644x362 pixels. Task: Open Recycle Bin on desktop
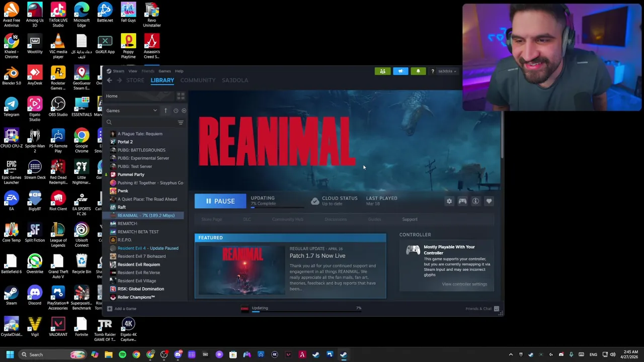tap(82, 264)
